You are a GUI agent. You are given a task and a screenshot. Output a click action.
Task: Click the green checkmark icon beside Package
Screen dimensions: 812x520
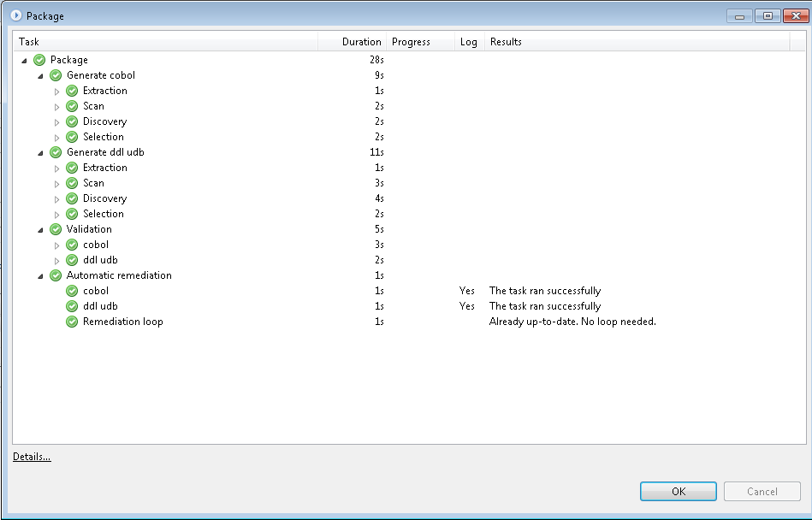39,60
